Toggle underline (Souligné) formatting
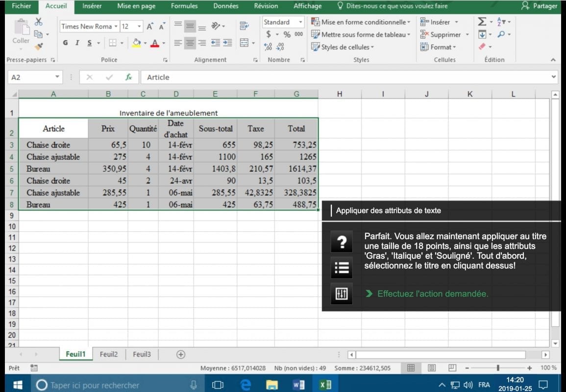Viewport: 566px width, 392px height. [x=88, y=43]
